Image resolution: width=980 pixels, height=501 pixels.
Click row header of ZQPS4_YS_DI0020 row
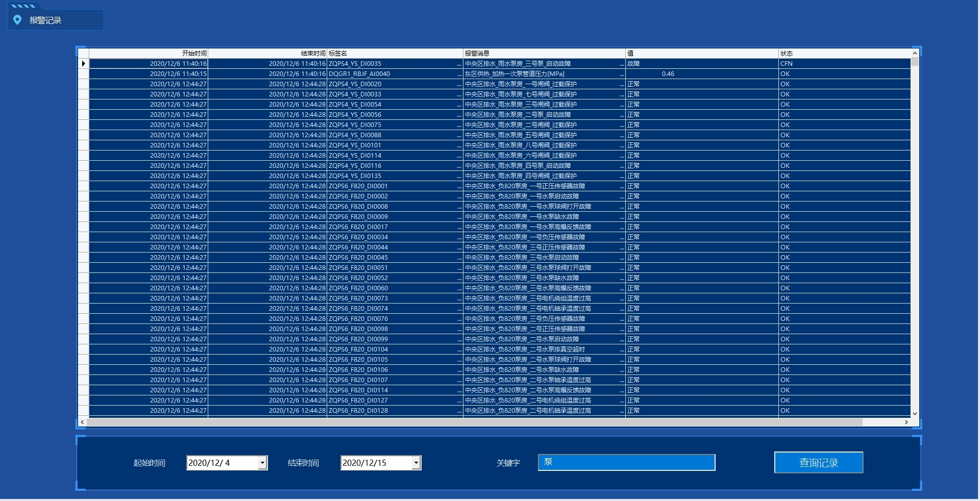click(x=83, y=84)
